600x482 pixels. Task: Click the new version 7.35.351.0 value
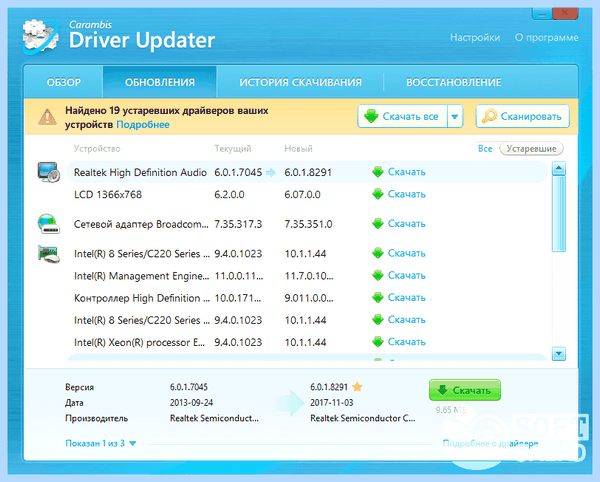308,224
